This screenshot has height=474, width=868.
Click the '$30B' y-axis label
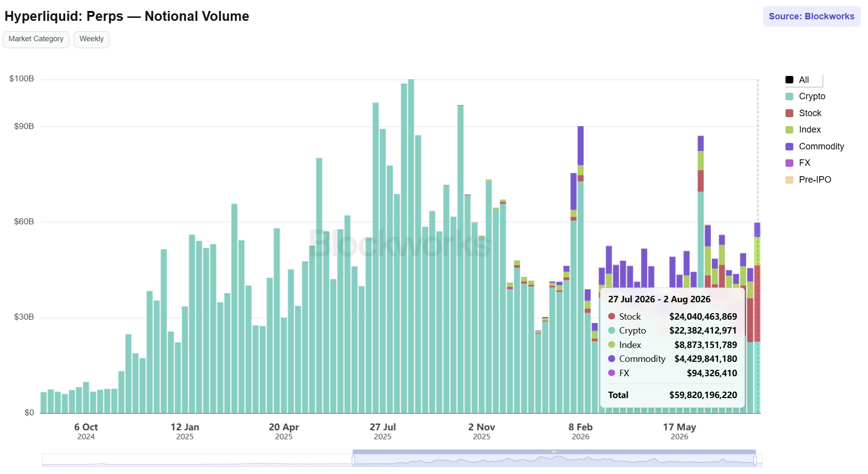[24, 317]
